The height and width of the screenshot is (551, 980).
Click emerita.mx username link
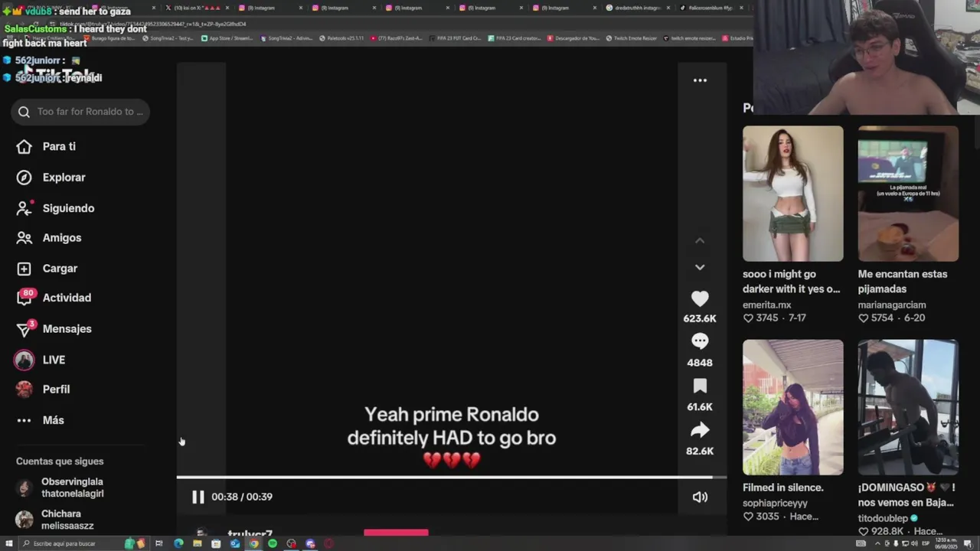click(x=766, y=305)
